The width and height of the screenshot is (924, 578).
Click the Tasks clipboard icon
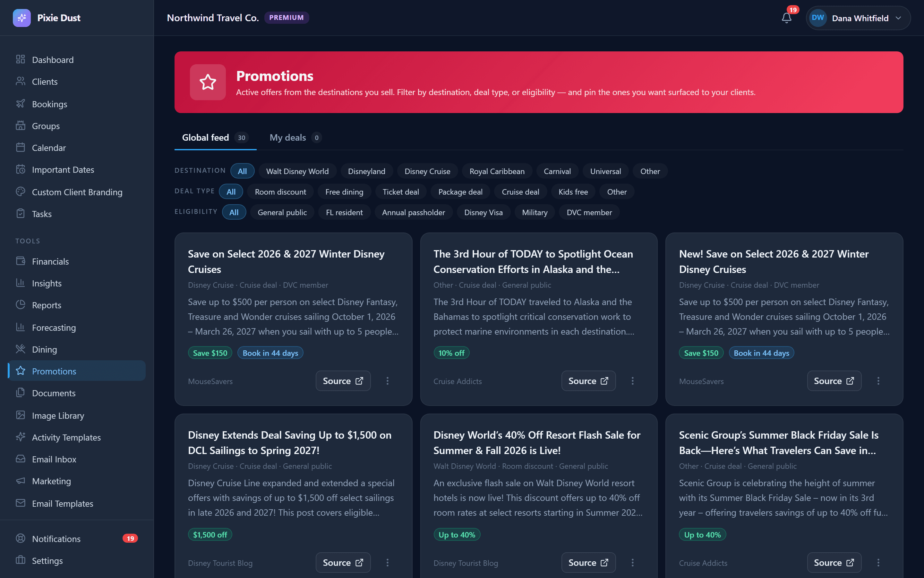pos(21,213)
